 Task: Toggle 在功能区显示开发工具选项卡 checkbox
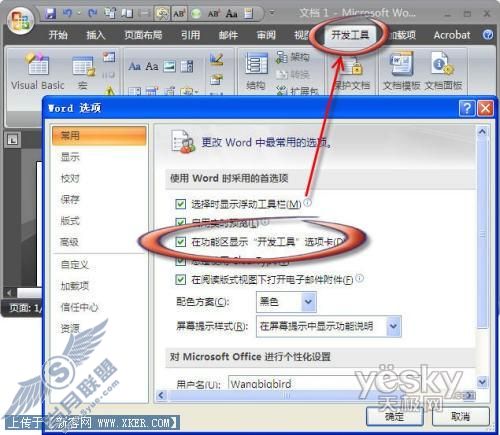[x=180, y=241]
